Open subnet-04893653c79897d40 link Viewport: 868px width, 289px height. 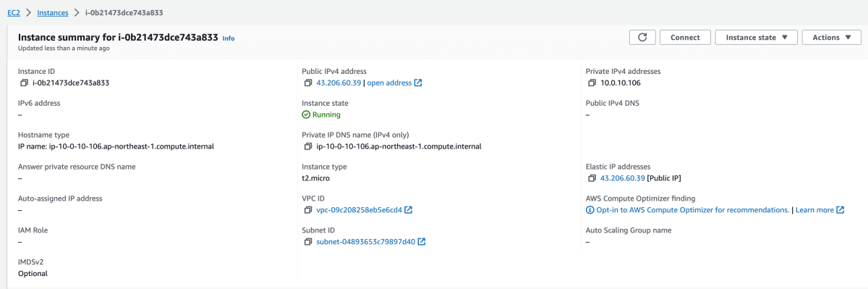[x=366, y=242]
